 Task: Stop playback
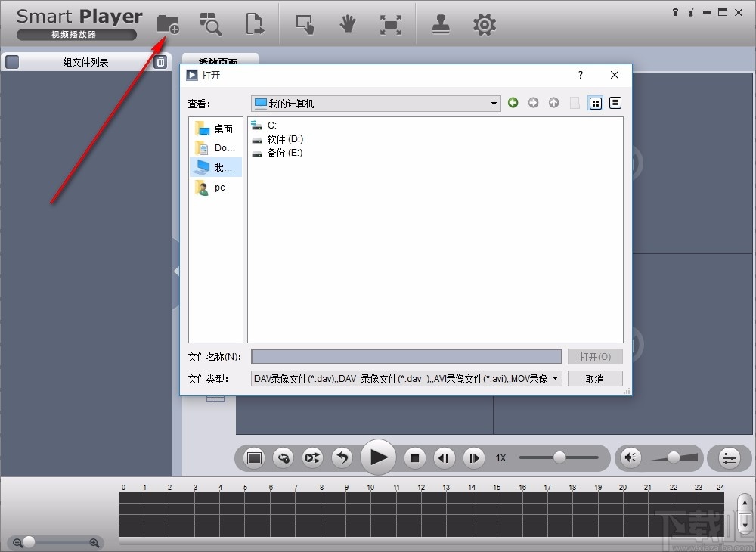414,457
